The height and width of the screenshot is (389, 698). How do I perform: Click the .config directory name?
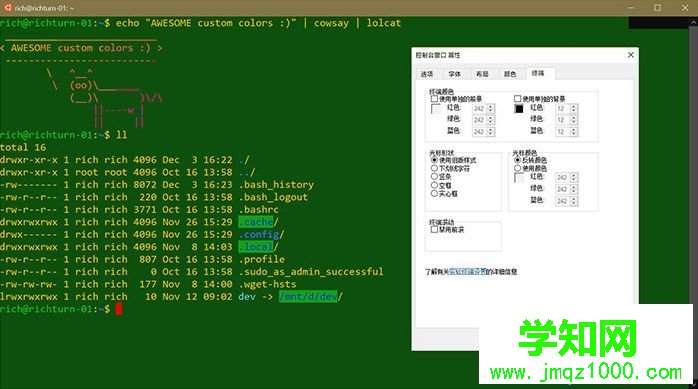coord(259,234)
